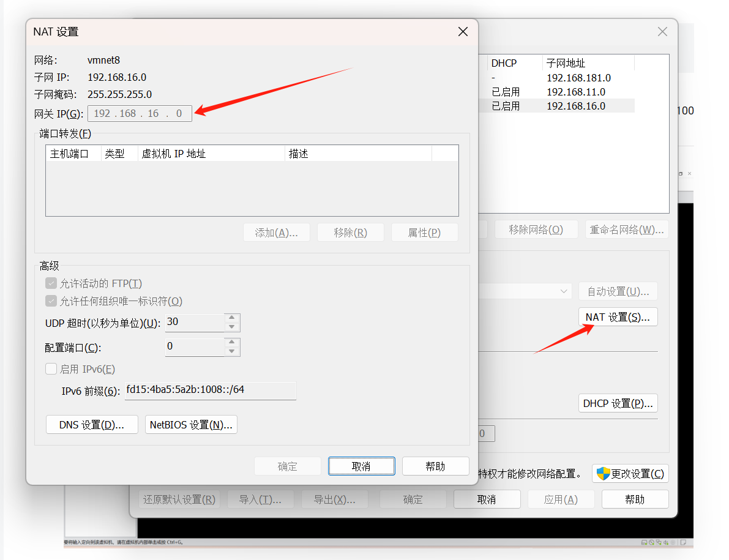
Task: Click 重命名网络(W) in network editor
Action: coord(627,230)
